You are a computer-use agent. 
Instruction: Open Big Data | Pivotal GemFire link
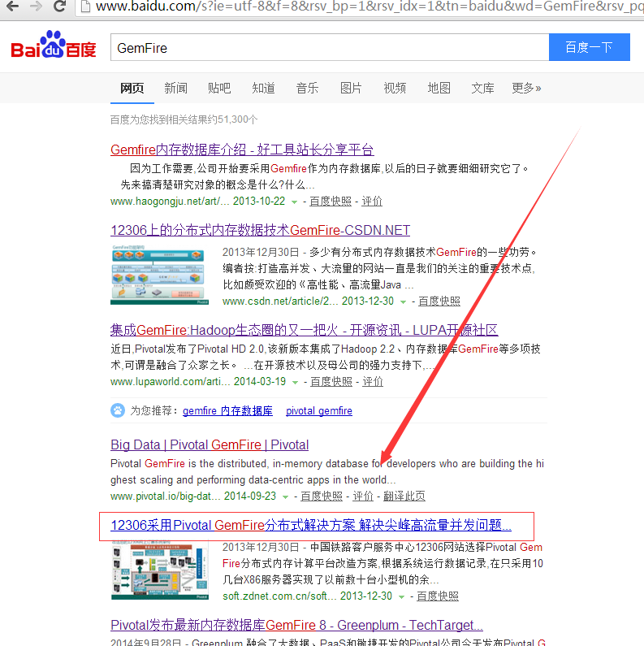(210, 445)
